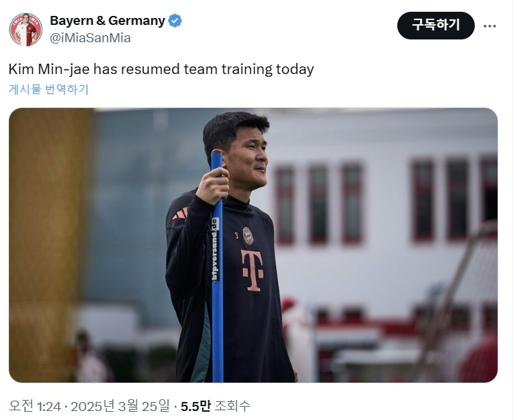
Task: Click the blue training pole in photo
Action: pyautogui.click(x=217, y=267)
